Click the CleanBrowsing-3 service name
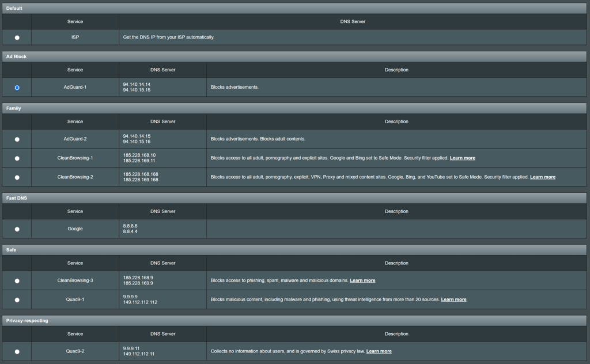 pyautogui.click(x=75, y=280)
